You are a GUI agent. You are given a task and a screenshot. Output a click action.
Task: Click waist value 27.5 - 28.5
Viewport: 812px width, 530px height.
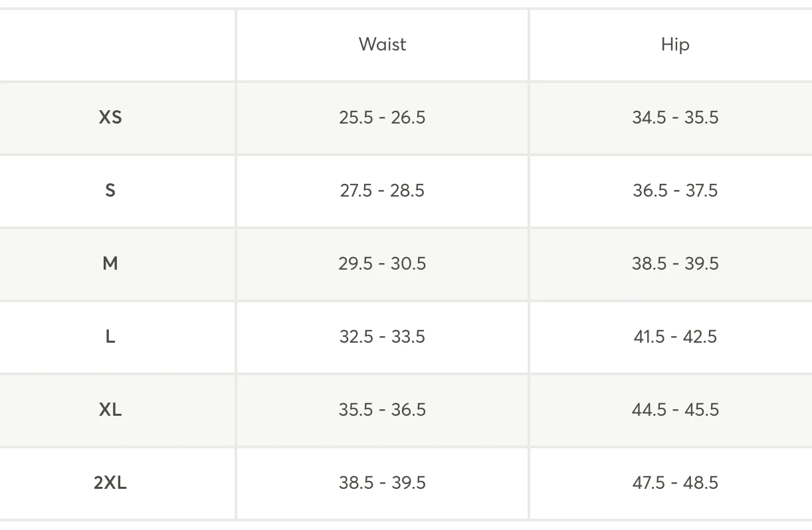pos(382,191)
